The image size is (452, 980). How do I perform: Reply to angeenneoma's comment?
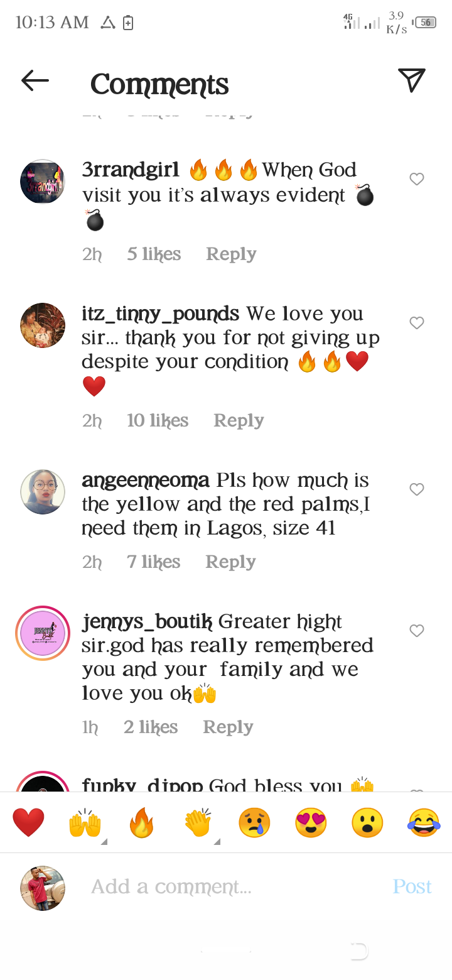point(230,562)
